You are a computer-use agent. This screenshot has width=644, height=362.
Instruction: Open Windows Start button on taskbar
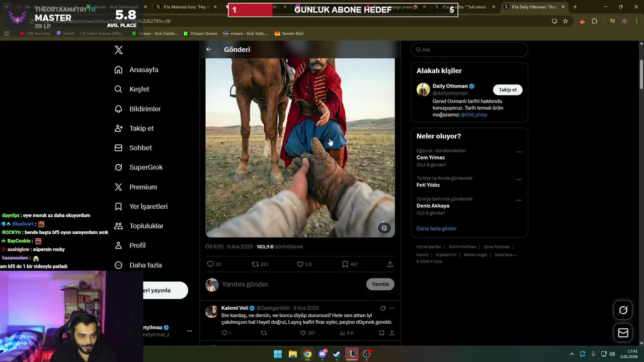click(x=278, y=354)
